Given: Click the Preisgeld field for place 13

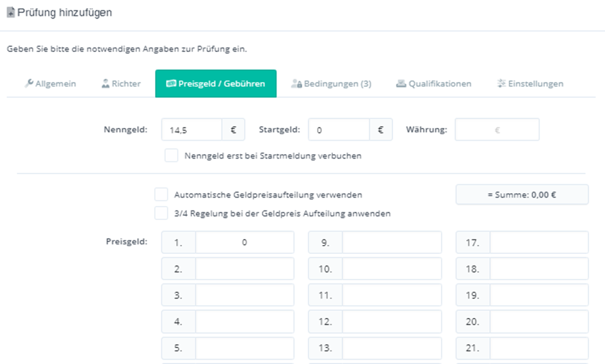Looking at the screenshot, I should (392, 348).
